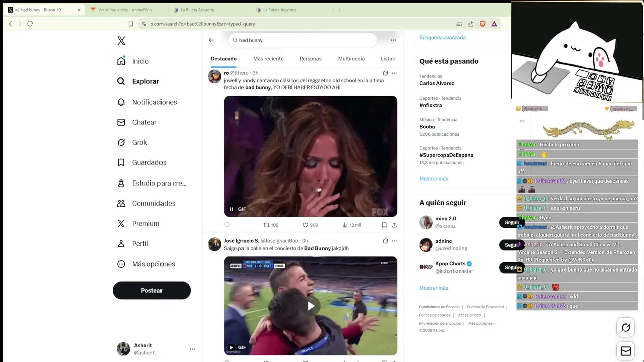
Task: Open Grok in sidebar
Action: (132, 142)
